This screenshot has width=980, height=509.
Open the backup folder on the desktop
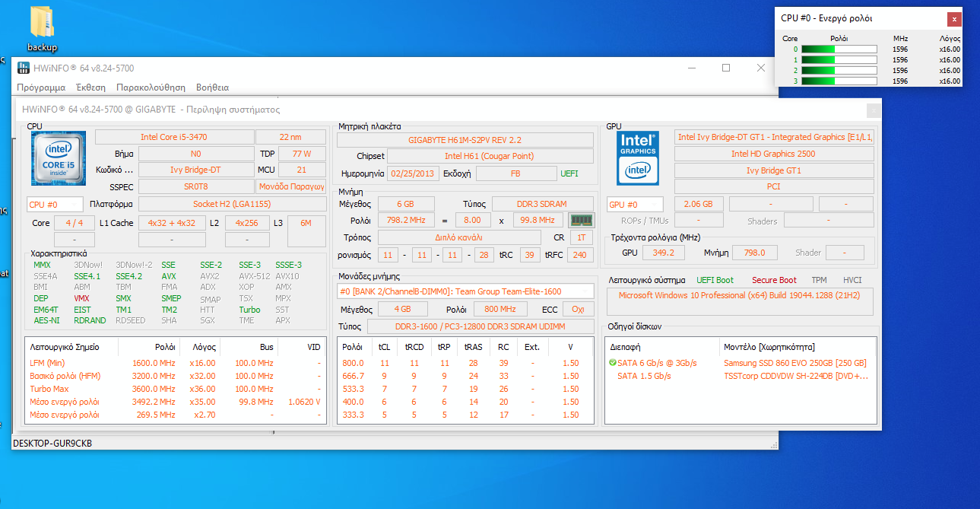pos(42,29)
